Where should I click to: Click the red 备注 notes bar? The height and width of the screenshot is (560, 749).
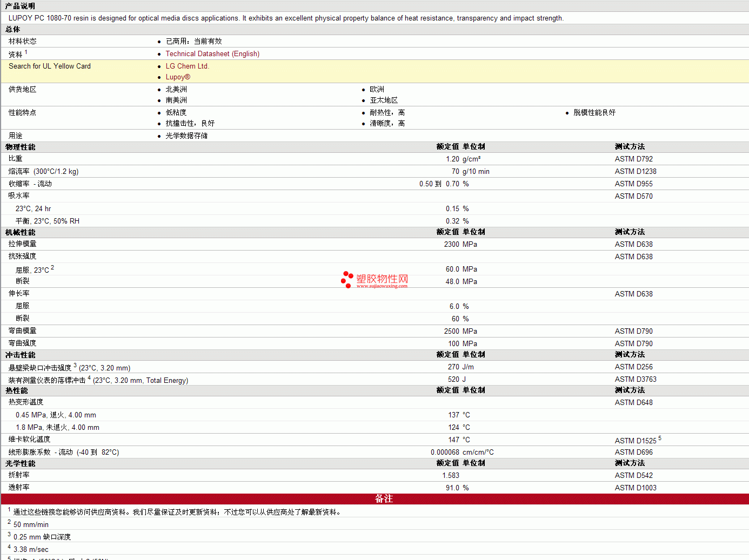point(374,499)
